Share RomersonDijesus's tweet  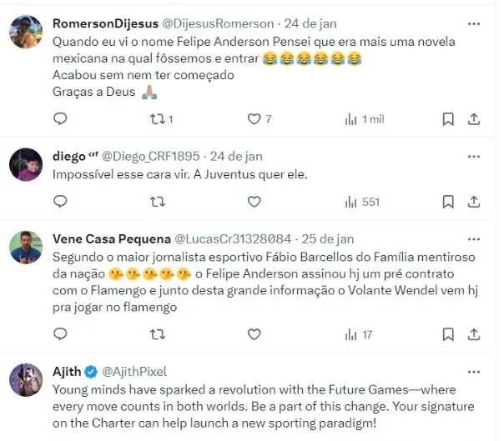[474, 119]
